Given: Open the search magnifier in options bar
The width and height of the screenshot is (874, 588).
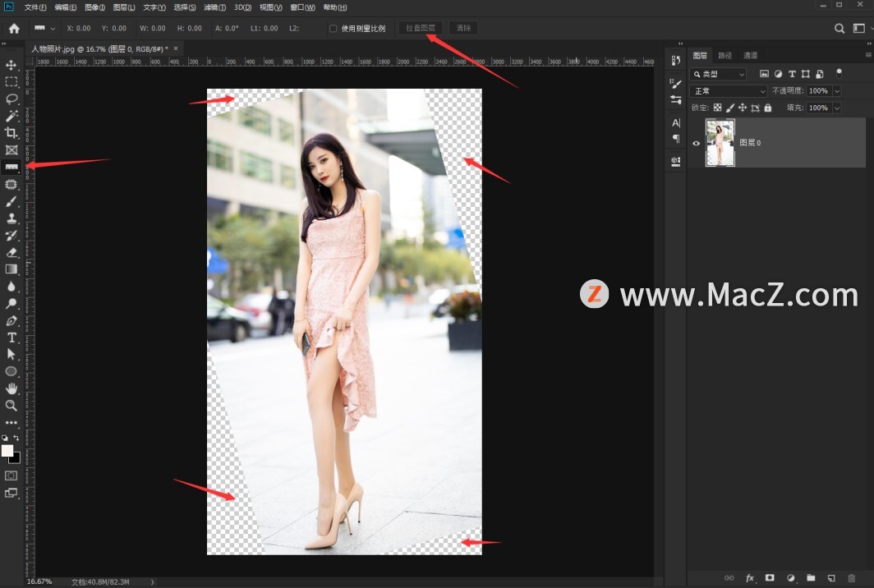Looking at the screenshot, I should 839,29.
